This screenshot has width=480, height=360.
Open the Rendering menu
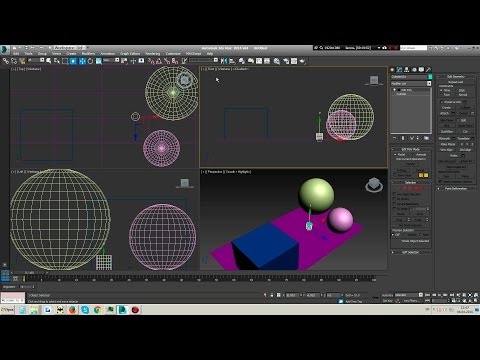pos(153,53)
